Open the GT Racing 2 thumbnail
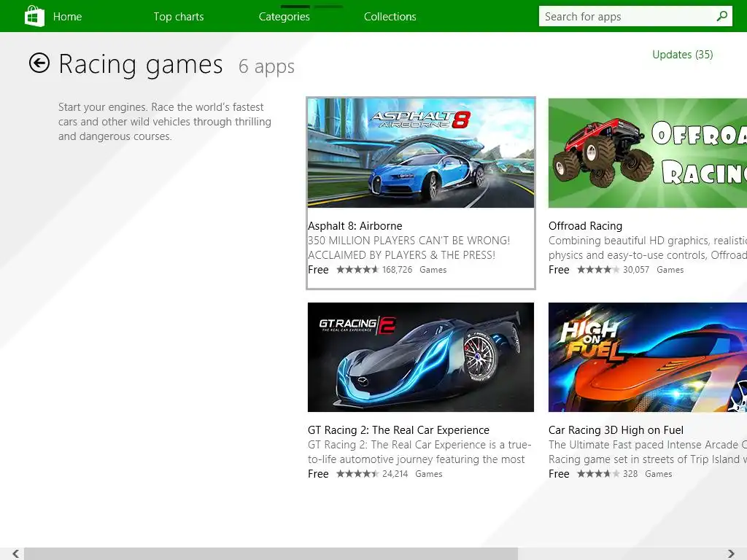The height and width of the screenshot is (560, 747). click(x=421, y=357)
